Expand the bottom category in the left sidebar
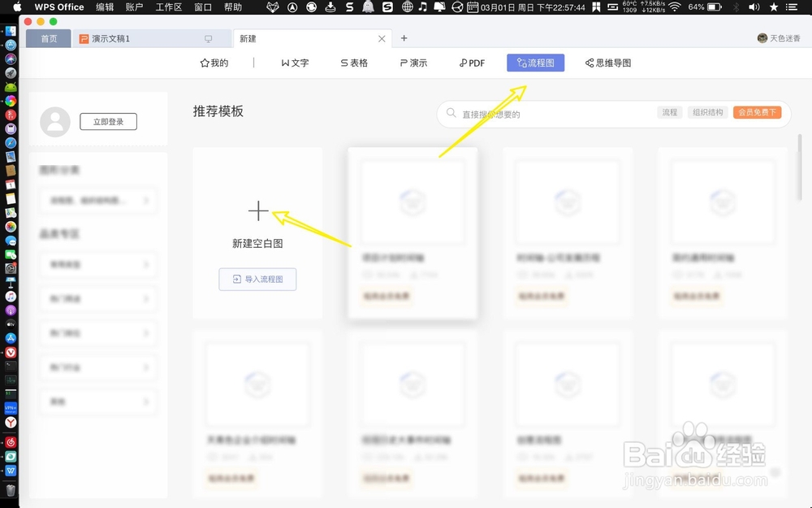812x508 pixels. tap(97, 402)
